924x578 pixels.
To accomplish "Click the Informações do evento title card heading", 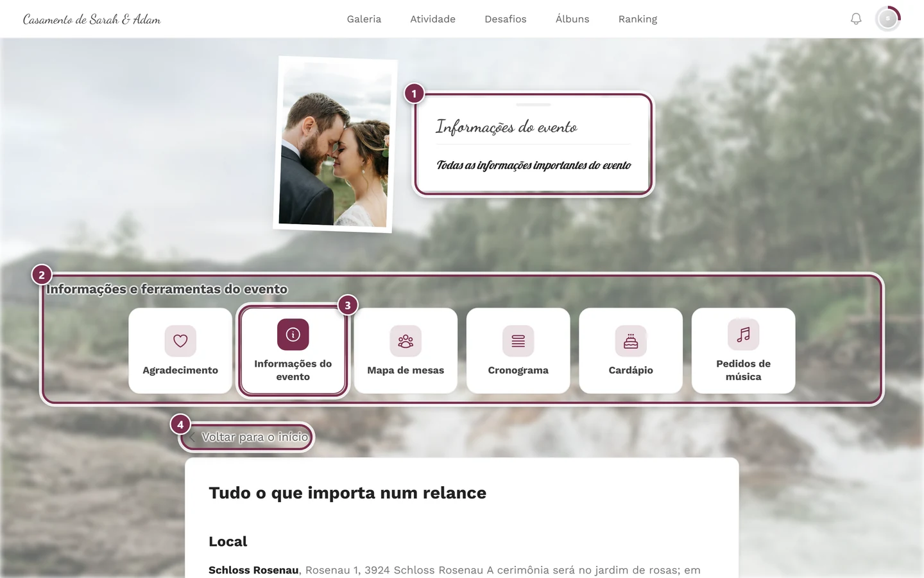I will point(506,127).
